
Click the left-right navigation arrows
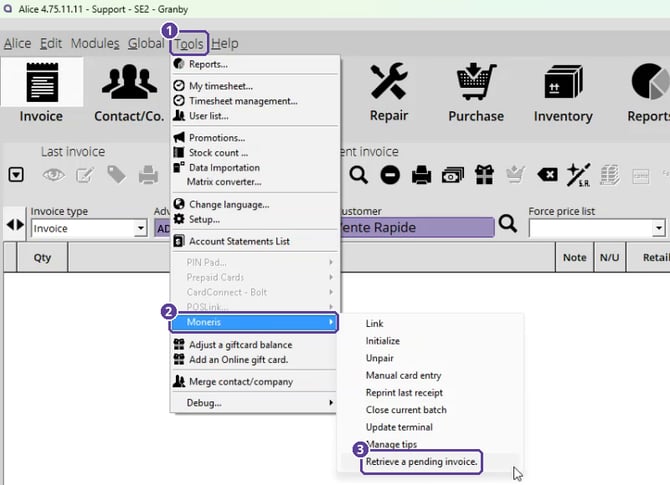point(15,224)
